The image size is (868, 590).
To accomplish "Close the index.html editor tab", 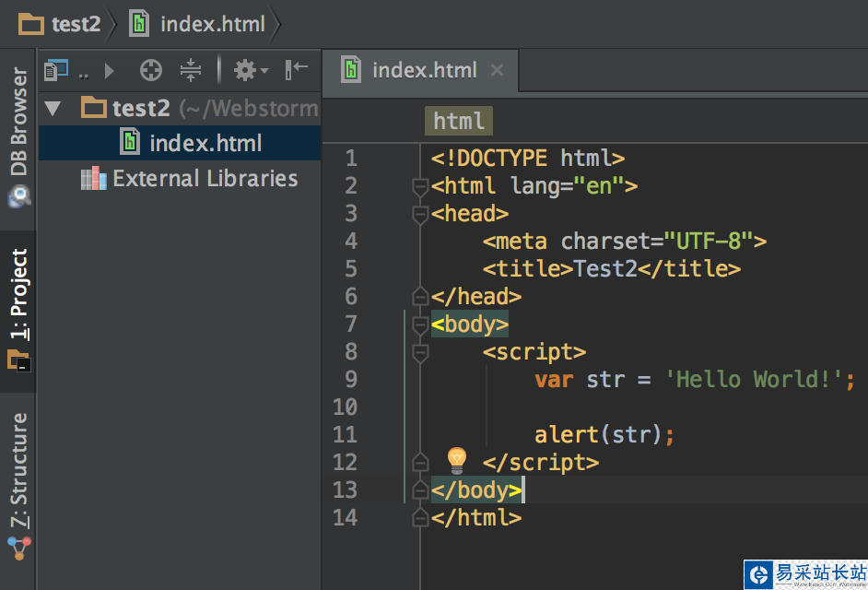I will [x=498, y=70].
